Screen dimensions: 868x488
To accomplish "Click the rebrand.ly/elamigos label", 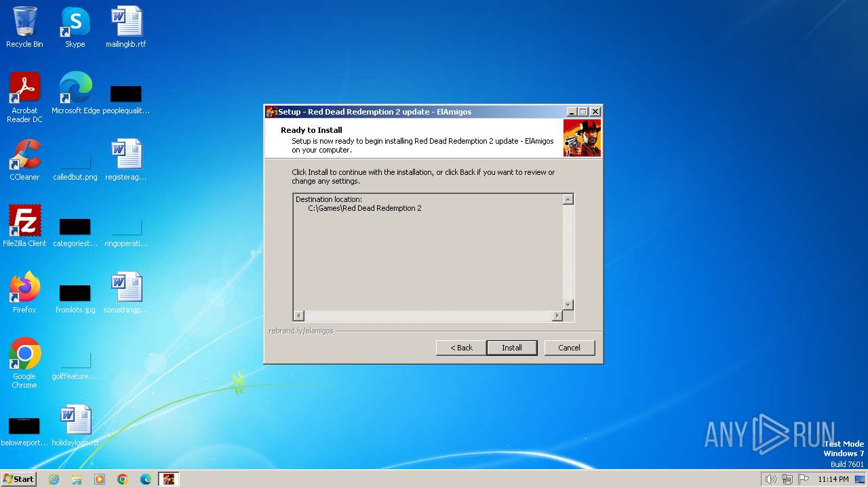I will coord(301,331).
